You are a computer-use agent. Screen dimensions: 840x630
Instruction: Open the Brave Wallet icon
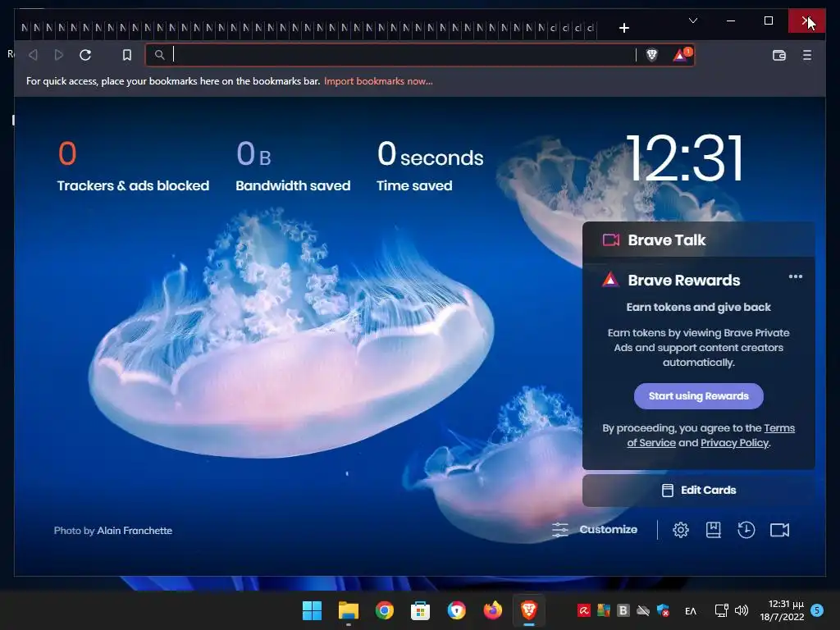[779, 55]
